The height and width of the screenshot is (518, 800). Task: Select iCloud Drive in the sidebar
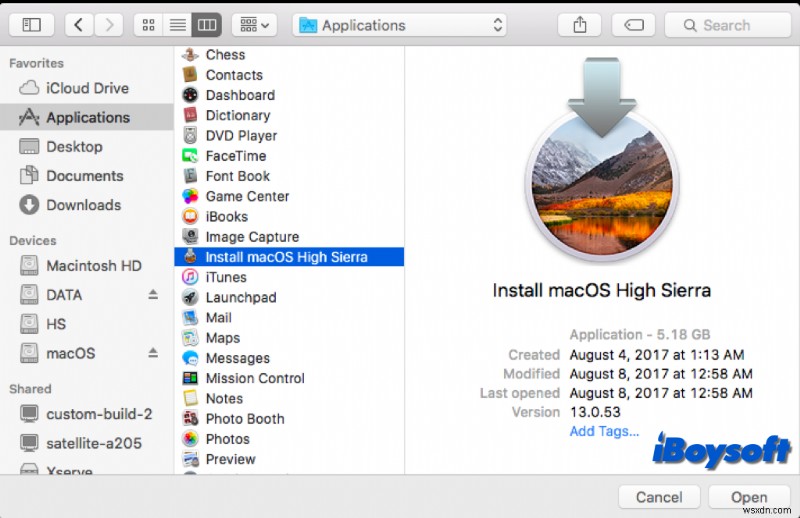point(87,88)
